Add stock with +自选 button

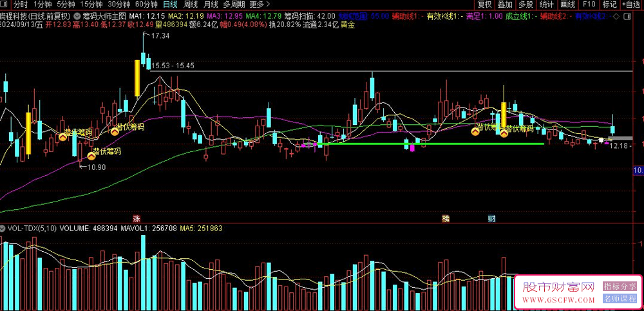pos(631,5)
